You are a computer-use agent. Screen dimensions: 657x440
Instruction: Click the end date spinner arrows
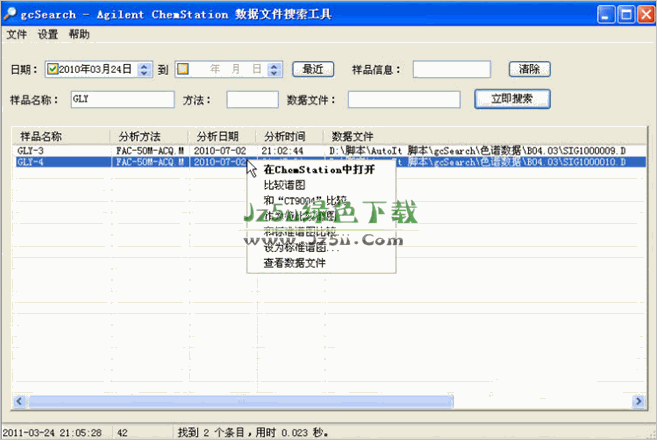[x=274, y=69]
